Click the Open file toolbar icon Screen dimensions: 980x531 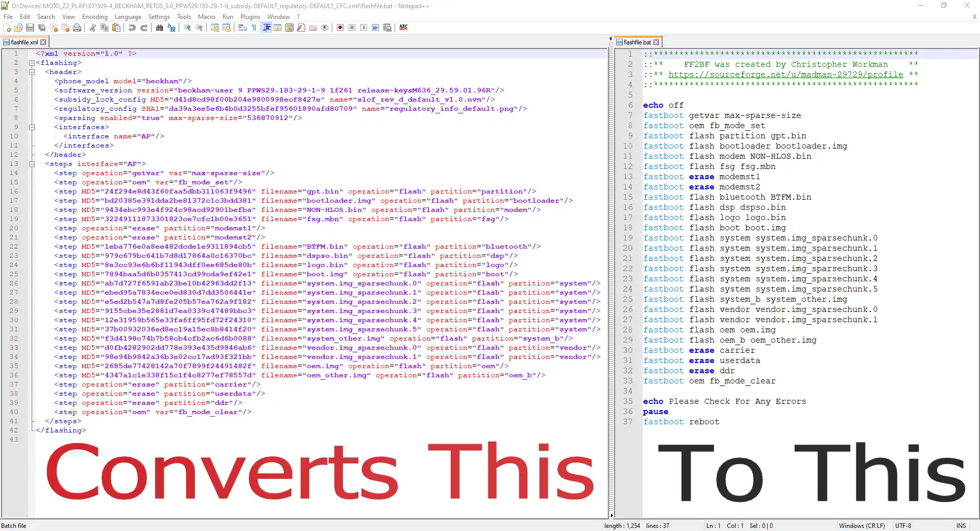[18, 28]
